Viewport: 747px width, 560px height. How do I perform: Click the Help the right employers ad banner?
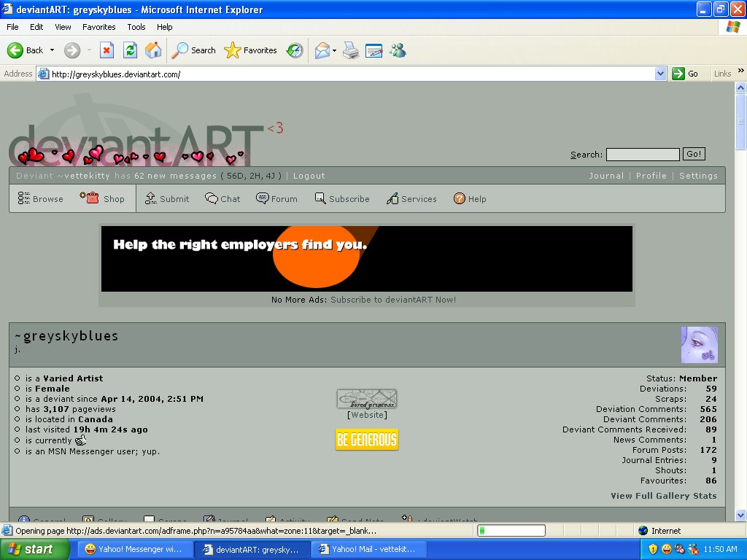pos(367,259)
